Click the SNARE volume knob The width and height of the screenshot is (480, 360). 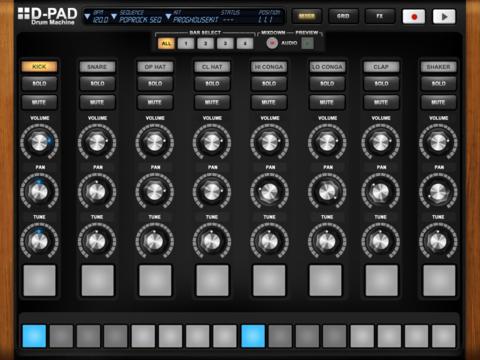point(97,142)
